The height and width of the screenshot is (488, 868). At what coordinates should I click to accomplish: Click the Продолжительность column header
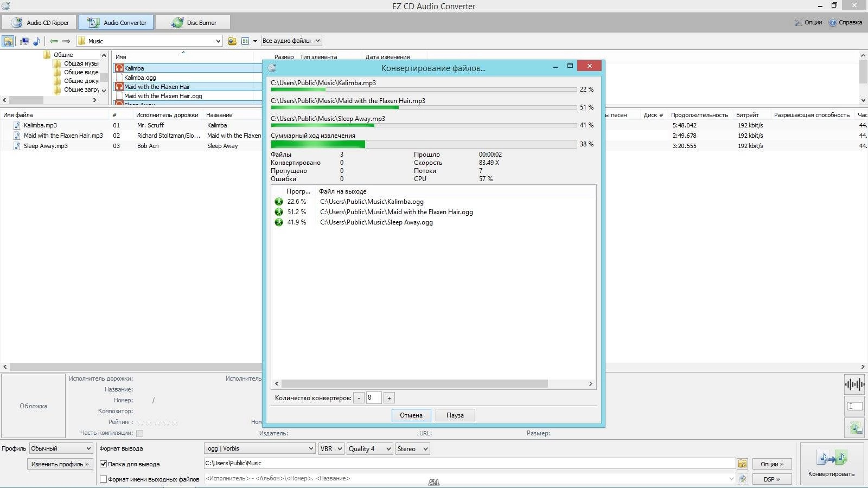[699, 115]
